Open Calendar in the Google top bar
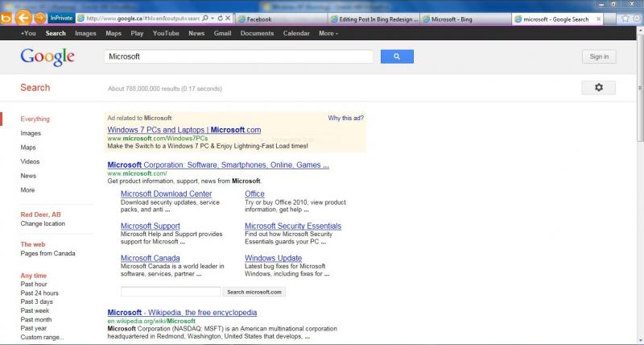This screenshot has width=644, height=345. pyautogui.click(x=296, y=33)
